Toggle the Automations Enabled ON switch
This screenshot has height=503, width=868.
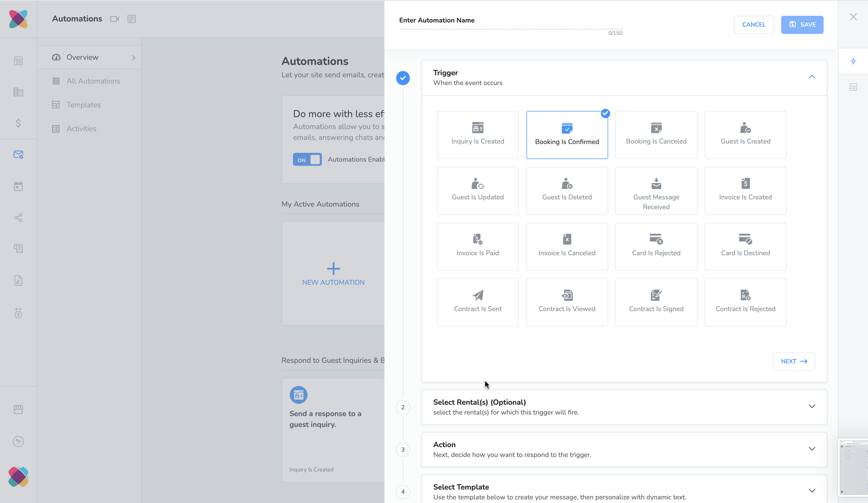coord(307,160)
